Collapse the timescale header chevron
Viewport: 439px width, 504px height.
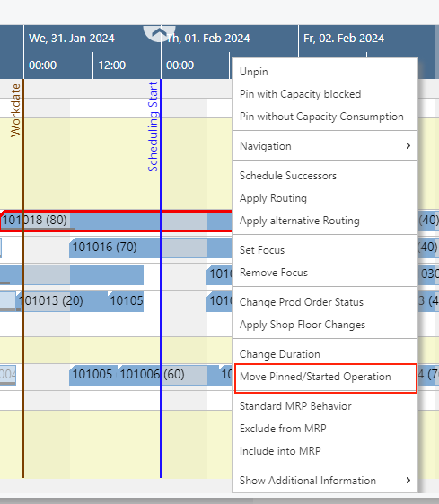(x=160, y=33)
